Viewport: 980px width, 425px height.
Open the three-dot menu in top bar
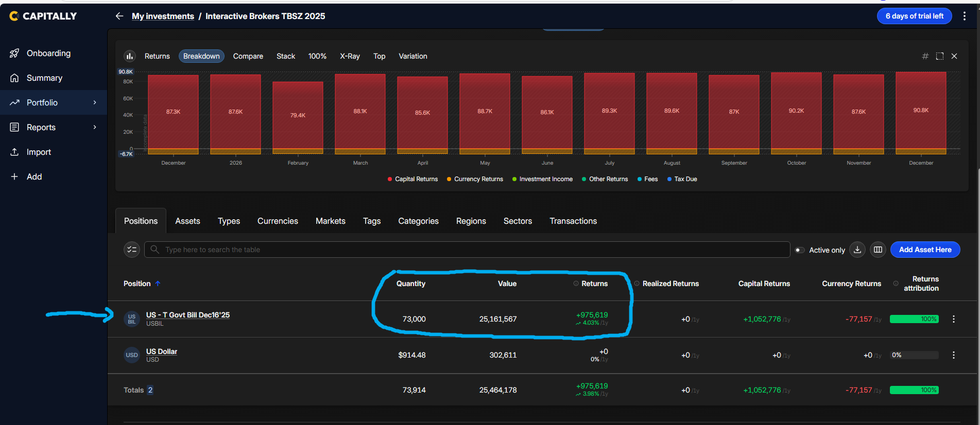pyautogui.click(x=964, y=16)
